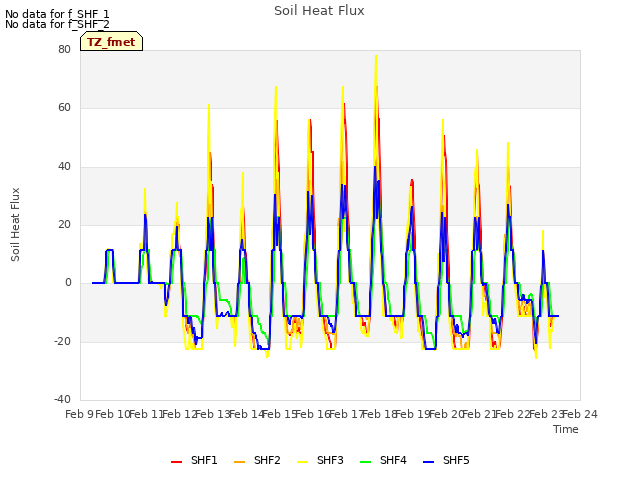
Task: Select the 'No data for f_SHF_1' message
Action: click(57, 14)
